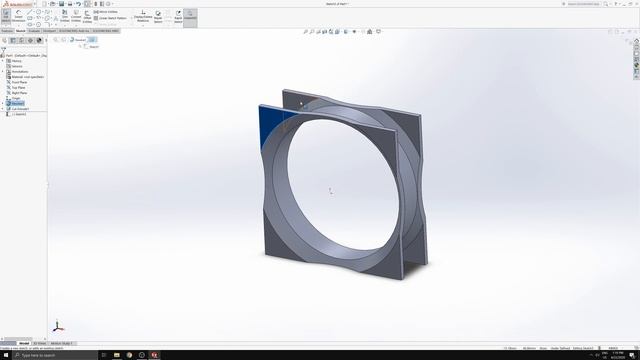Image resolution: width=640 pixels, height=360 pixels.
Task: Click the Options gear icon
Action: 109,4
